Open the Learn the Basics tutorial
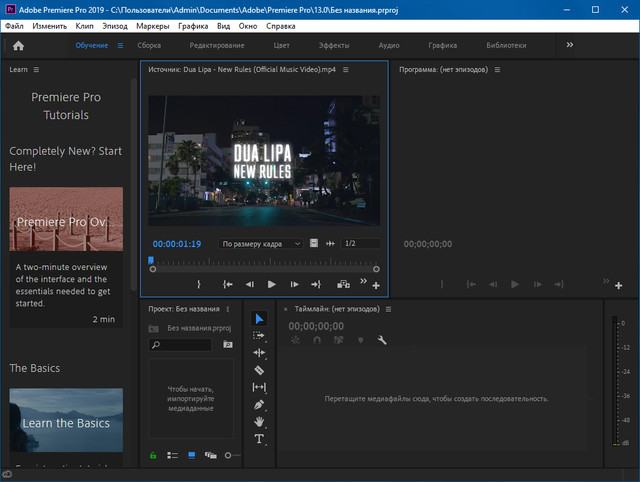The width and height of the screenshot is (640, 482). point(66,422)
